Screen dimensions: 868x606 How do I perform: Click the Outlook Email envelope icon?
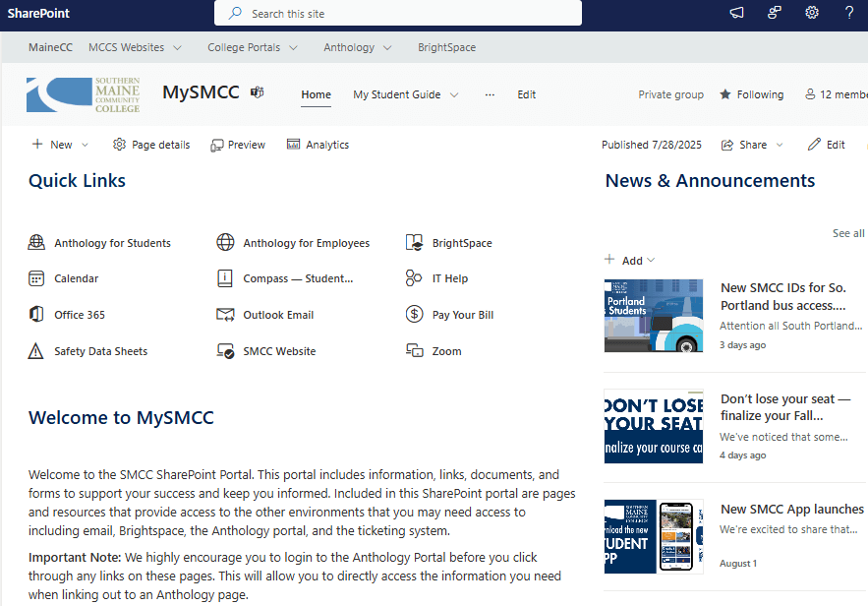point(225,315)
